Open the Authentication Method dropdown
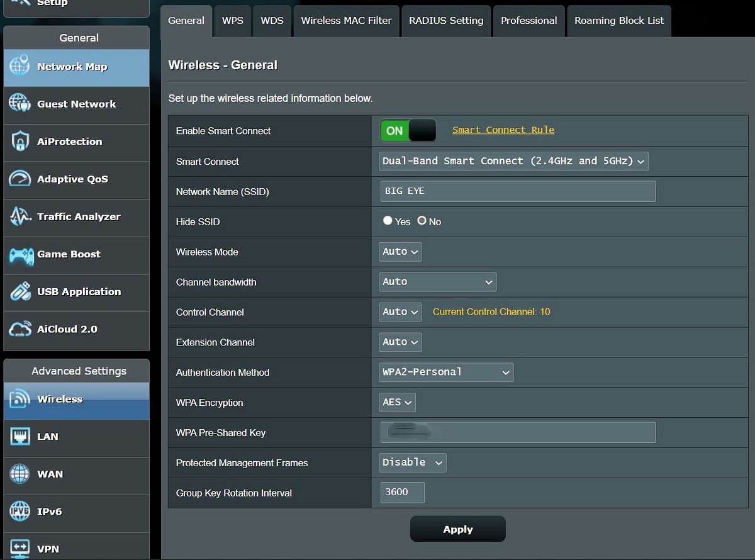755x560 pixels. (446, 372)
